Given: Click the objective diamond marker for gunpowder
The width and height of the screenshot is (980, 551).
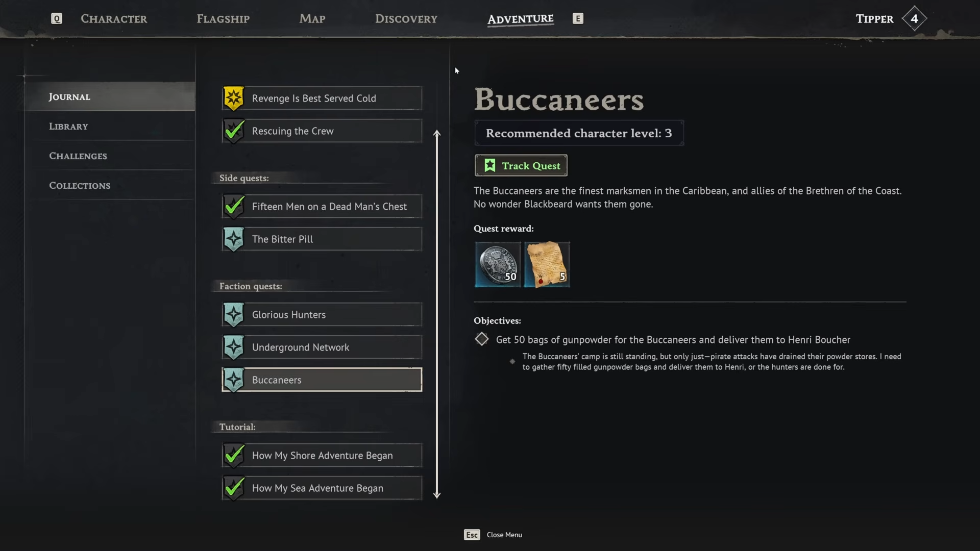Looking at the screenshot, I should pyautogui.click(x=481, y=339).
